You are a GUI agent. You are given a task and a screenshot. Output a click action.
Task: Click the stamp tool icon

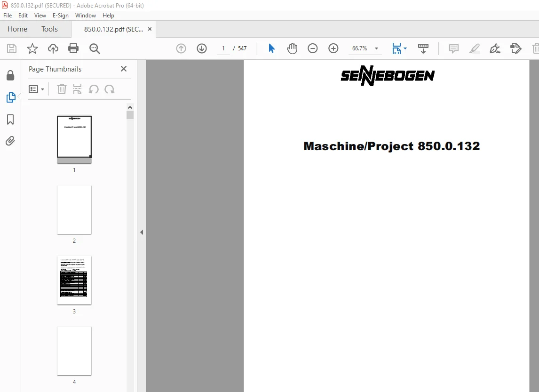click(515, 48)
